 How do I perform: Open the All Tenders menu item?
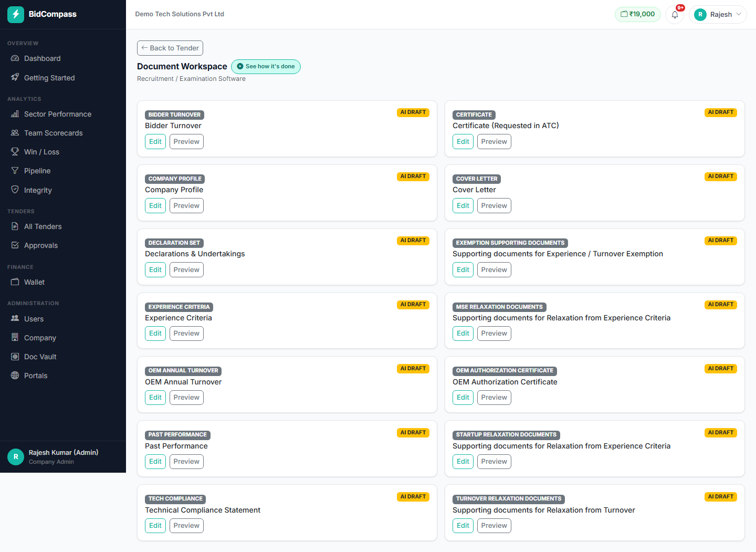(x=63, y=226)
